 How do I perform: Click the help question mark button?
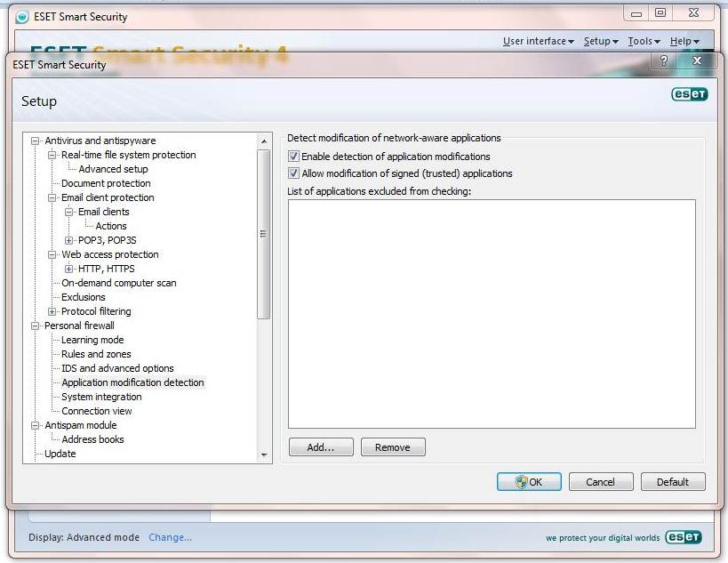point(664,60)
